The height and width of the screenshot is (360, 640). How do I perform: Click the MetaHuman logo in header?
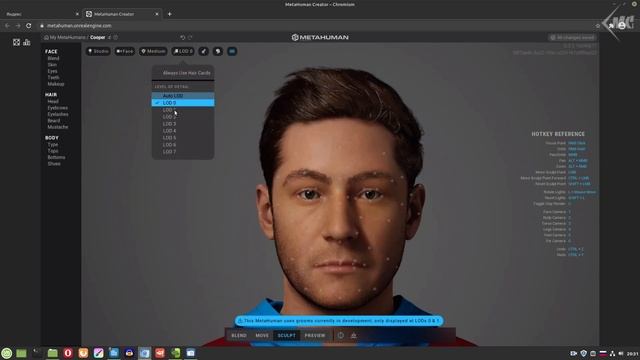click(x=320, y=37)
